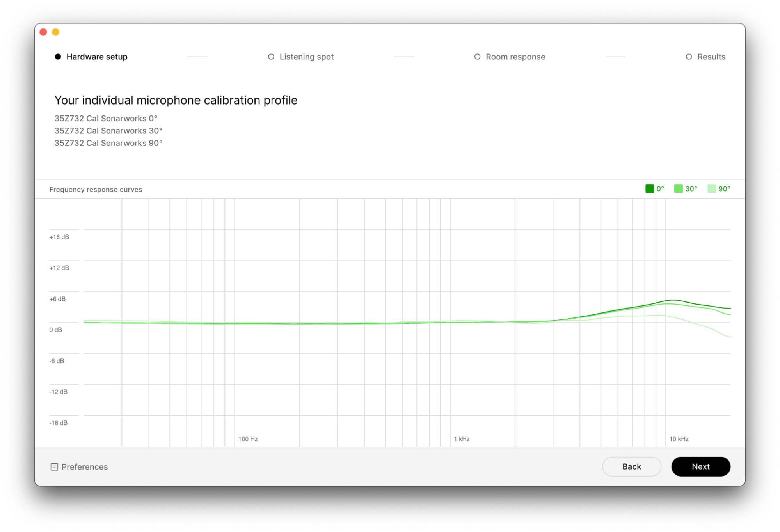Click the +18 dB axis label
Screen dimensions: 780x532
pos(59,237)
